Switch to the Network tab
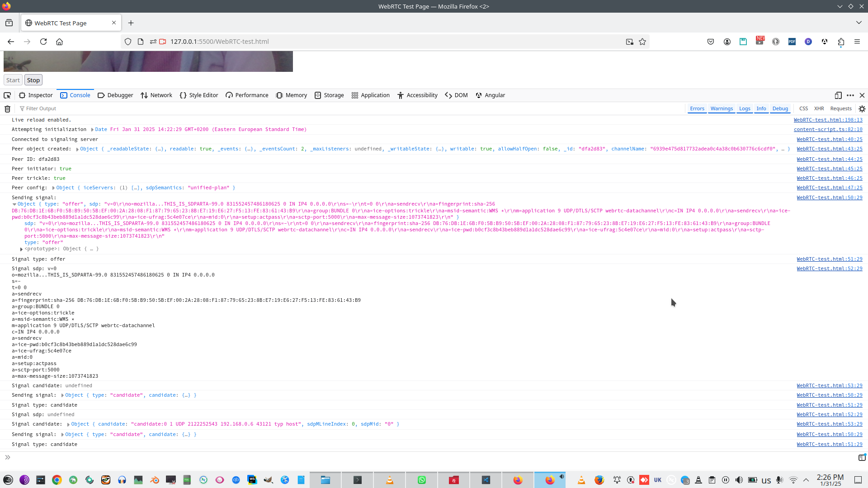868x488 pixels. point(156,95)
